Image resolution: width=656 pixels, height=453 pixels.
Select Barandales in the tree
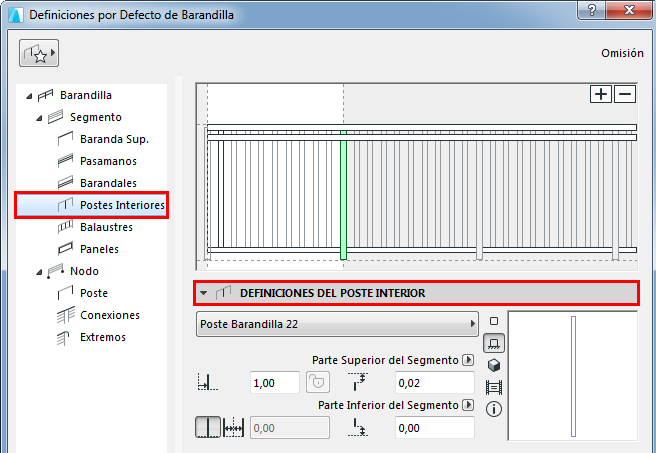pyautogui.click(x=108, y=183)
